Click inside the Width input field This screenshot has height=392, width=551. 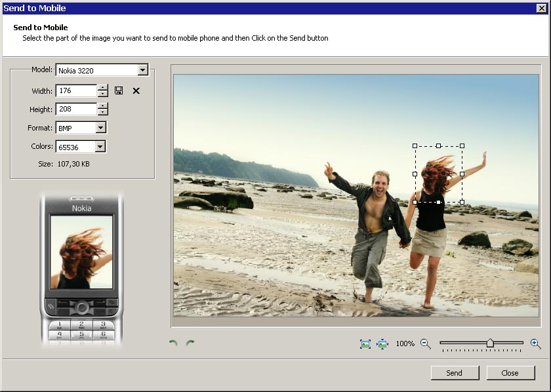[76, 91]
